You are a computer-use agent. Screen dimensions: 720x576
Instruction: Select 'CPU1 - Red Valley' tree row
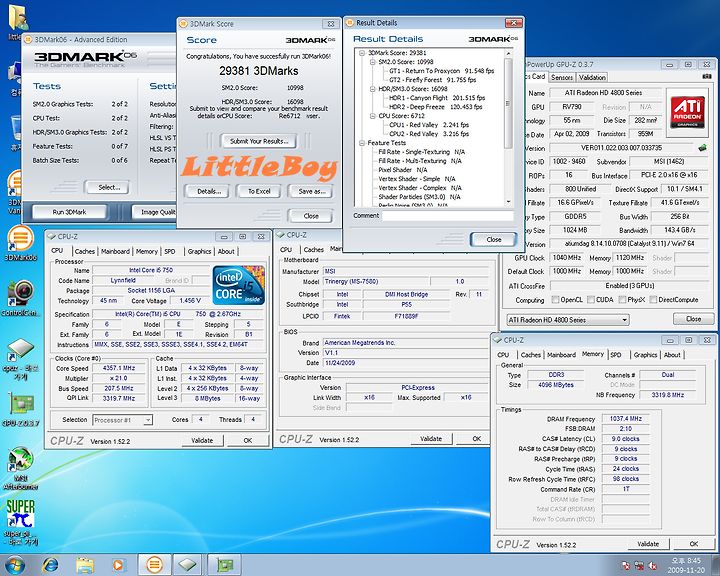[x=429, y=124]
